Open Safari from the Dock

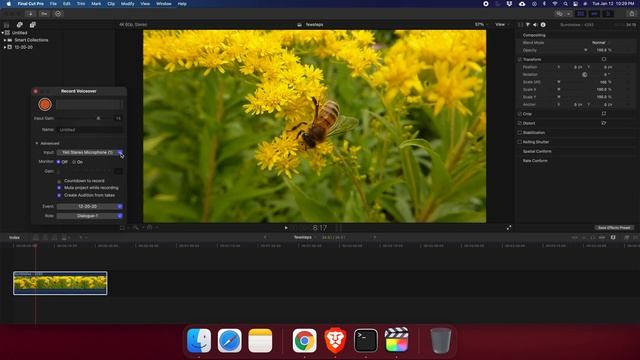[229, 340]
